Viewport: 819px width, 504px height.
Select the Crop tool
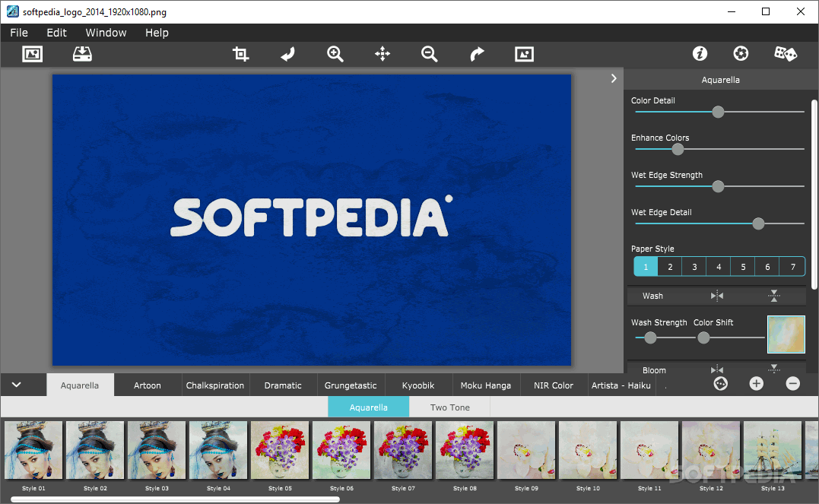(241, 54)
